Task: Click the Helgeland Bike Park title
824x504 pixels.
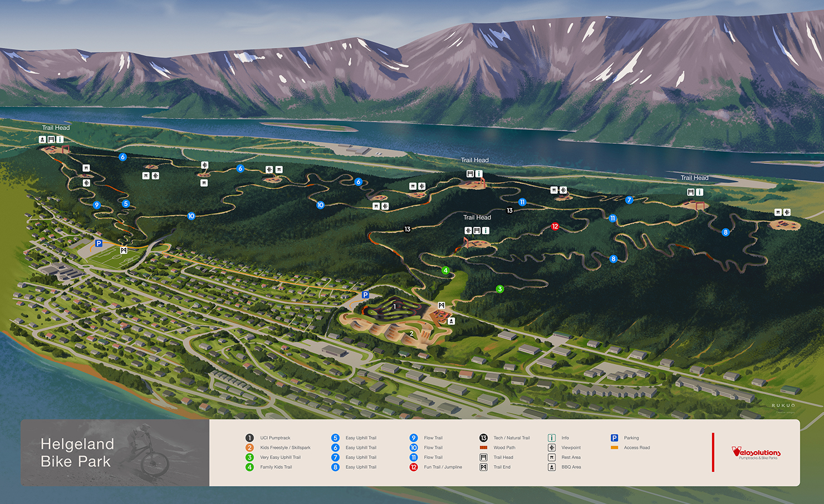Action: coord(77,452)
